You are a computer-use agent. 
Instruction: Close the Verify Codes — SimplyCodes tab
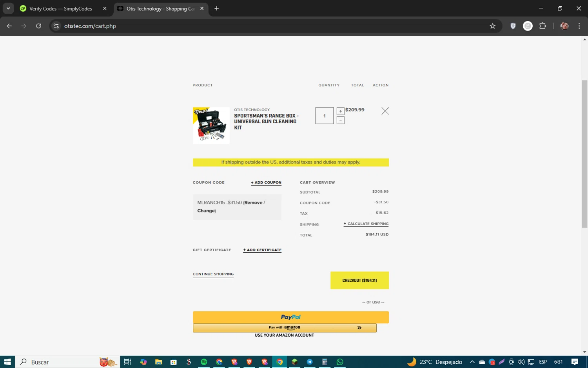[105, 9]
